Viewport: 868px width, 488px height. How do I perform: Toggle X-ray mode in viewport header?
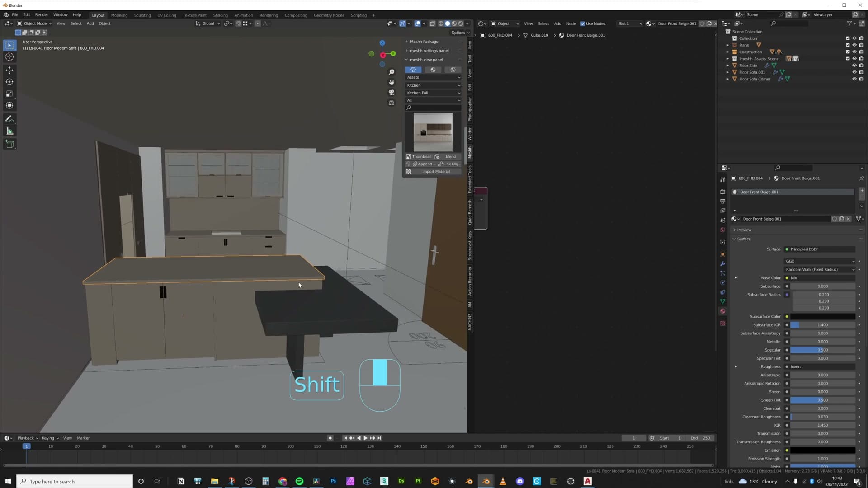pyautogui.click(x=432, y=24)
